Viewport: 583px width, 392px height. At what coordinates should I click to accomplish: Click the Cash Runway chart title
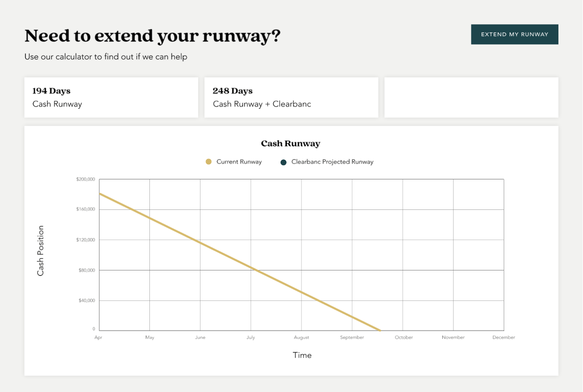coord(291,143)
